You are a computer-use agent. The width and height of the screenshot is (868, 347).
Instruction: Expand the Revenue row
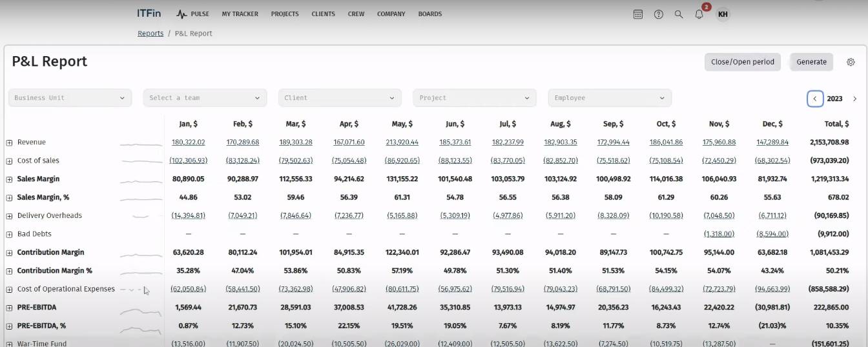point(9,143)
